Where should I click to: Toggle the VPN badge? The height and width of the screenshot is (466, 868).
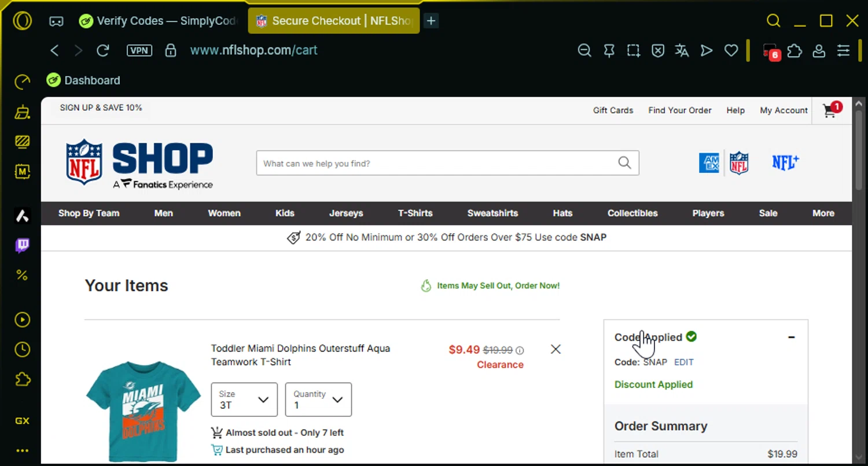[x=139, y=50]
